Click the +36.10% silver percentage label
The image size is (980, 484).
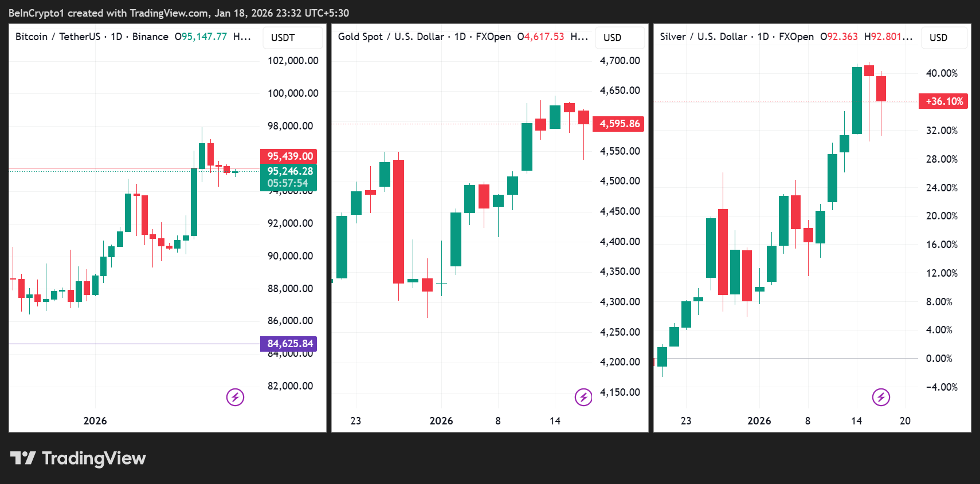pyautogui.click(x=944, y=101)
